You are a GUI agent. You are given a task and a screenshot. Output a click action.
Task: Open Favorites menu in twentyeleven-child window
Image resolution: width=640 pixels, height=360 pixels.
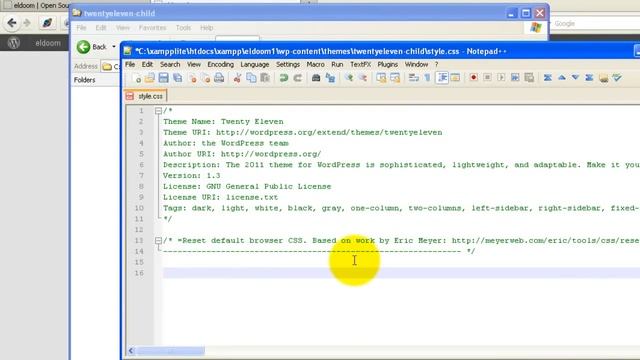pyautogui.click(x=152, y=28)
